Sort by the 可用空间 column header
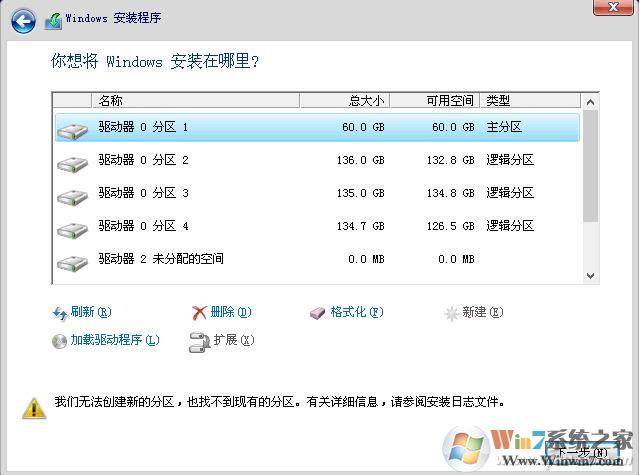The image size is (640, 475). pos(435,100)
